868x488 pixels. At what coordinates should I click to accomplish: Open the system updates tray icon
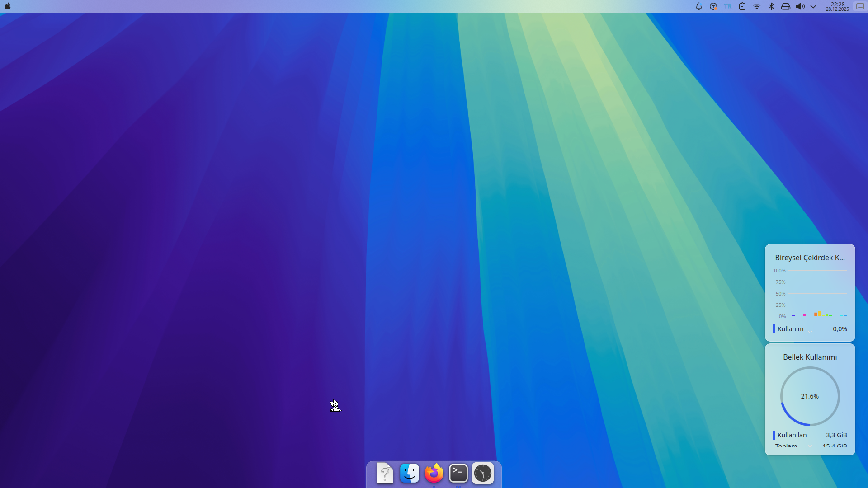coord(713,6)
